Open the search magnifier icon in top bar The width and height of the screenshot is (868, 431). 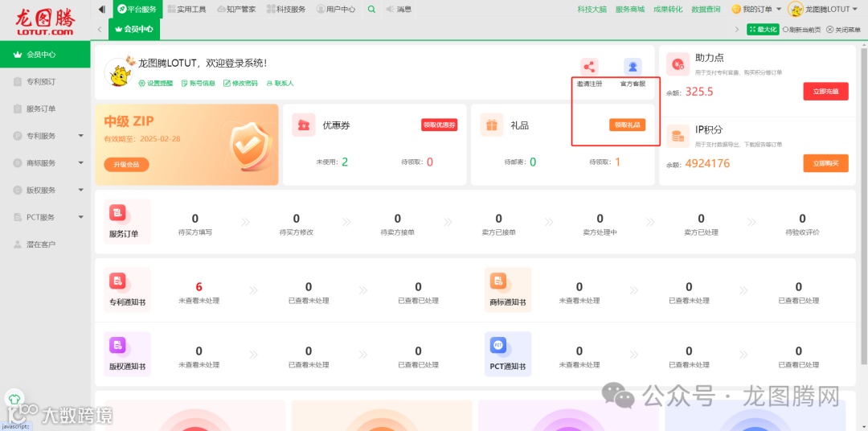[x=371, y=9]
